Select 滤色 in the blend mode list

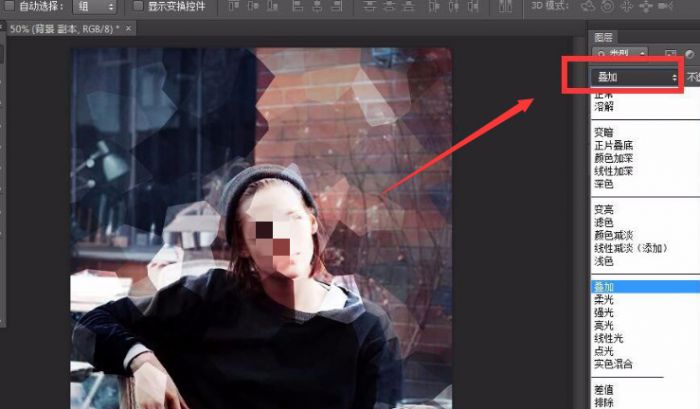click(x=606, y=222)
